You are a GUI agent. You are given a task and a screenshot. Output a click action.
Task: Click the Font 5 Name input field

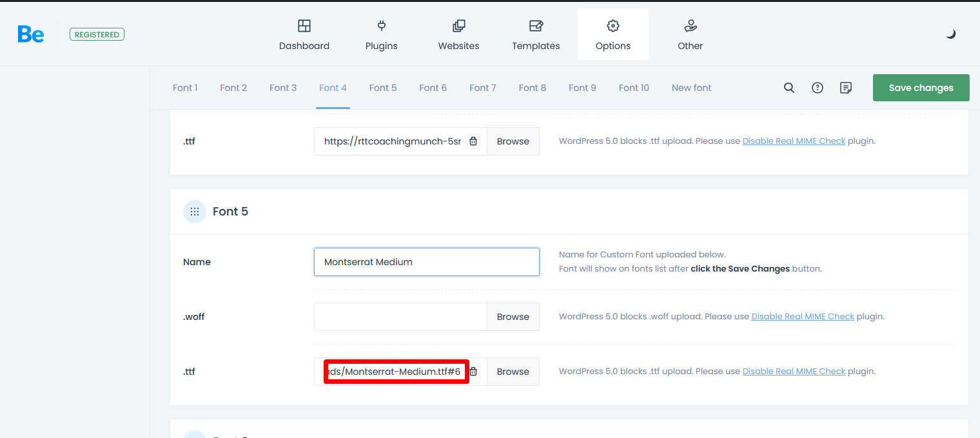(426, 262)
